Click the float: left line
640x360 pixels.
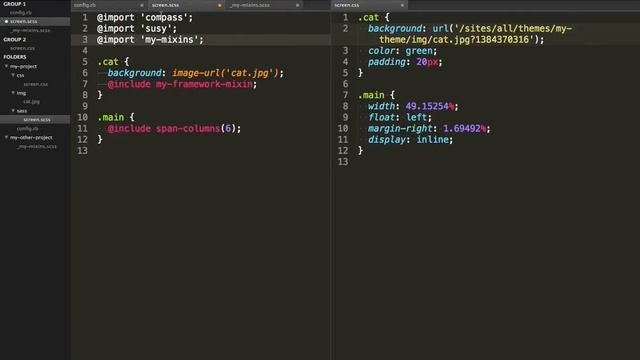pos(400,118)
